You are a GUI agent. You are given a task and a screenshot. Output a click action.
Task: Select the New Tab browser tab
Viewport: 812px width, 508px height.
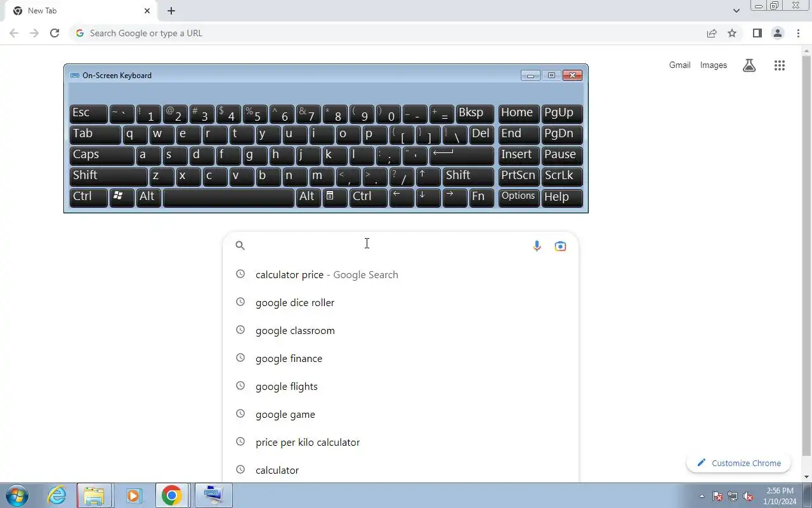coord(81,11)
